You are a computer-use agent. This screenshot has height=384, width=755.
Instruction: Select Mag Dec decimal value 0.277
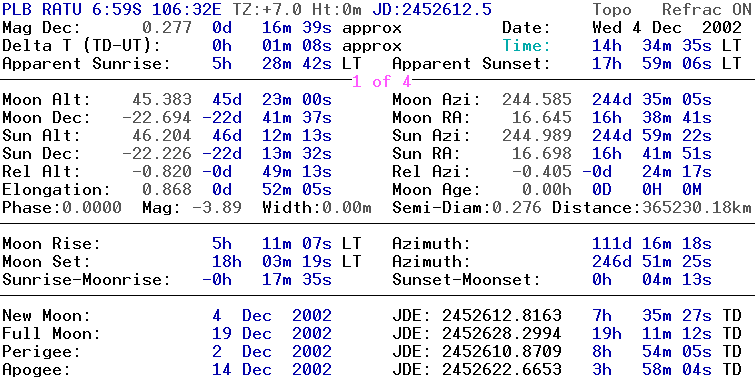(x=168, y=28)
